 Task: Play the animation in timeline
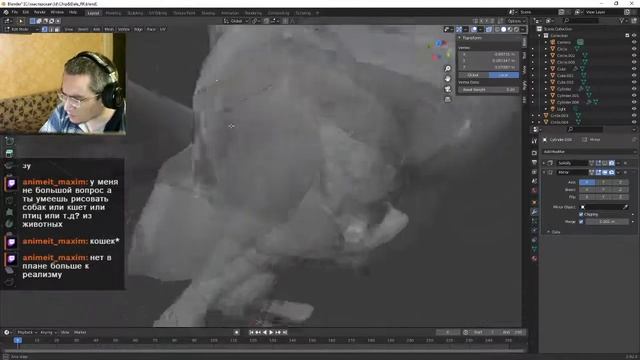(x=271, y=333)
